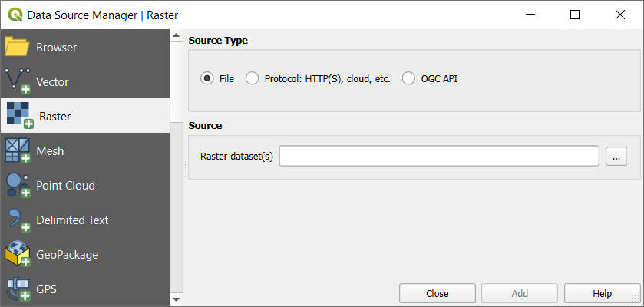Open the Delimited Text tab label
Screen dimensions: 644x307
click(x=72, y=220)
